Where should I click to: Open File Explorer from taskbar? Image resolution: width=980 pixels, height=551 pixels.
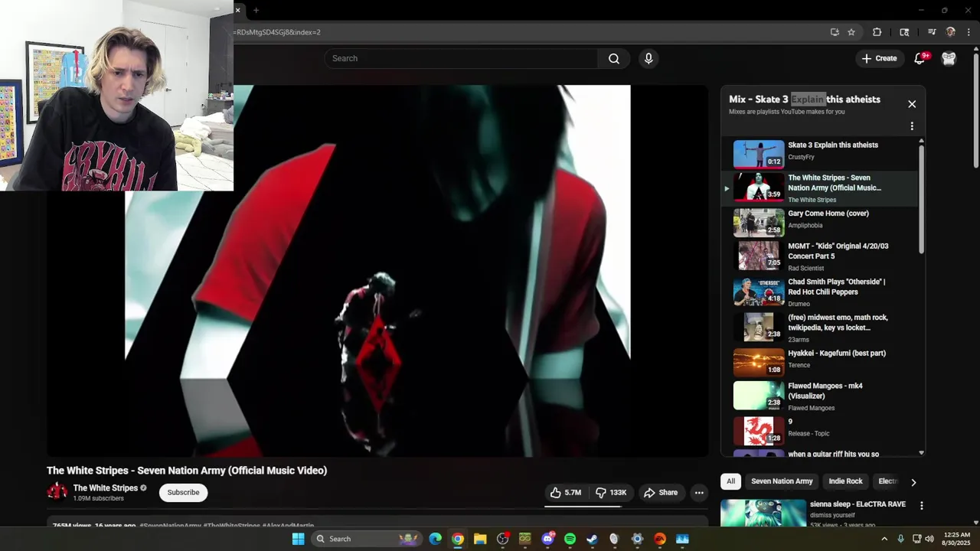[480, 539]
